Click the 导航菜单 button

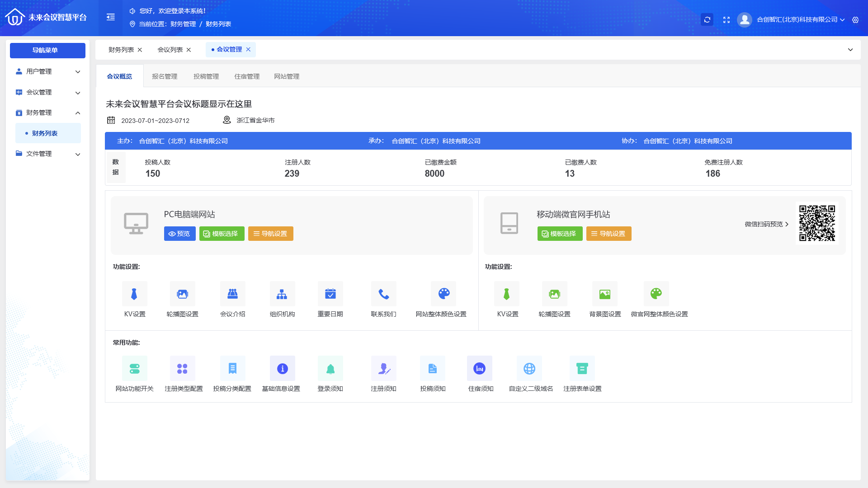click(47, 50)
